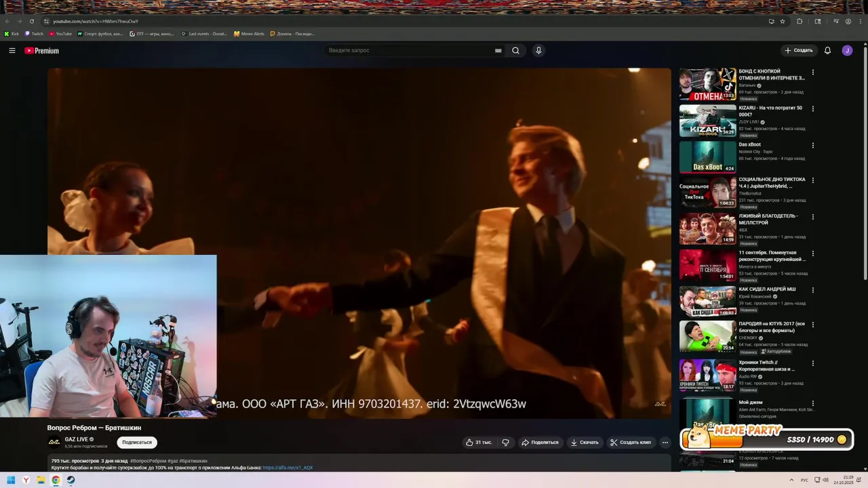Screen dimensions: 868x488
Task: Open Steam from taskbar
Action: pyautogui.click(x=71, y=480)
